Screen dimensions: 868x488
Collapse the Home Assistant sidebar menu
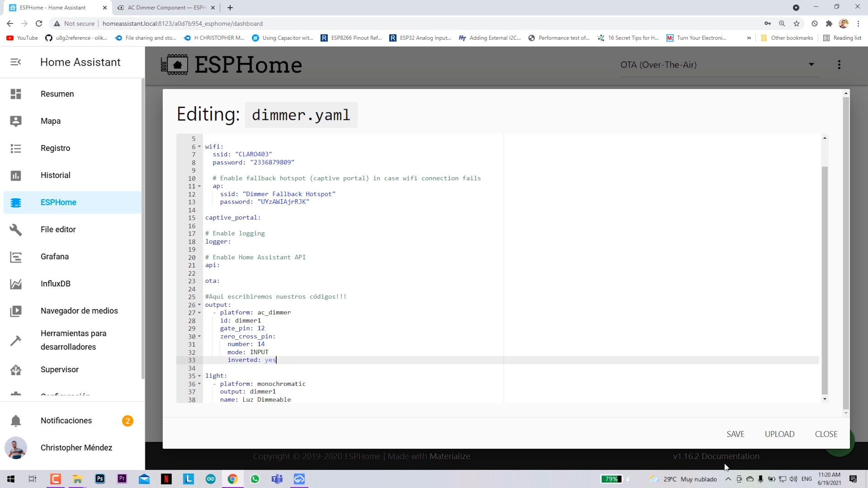(16, 62)
